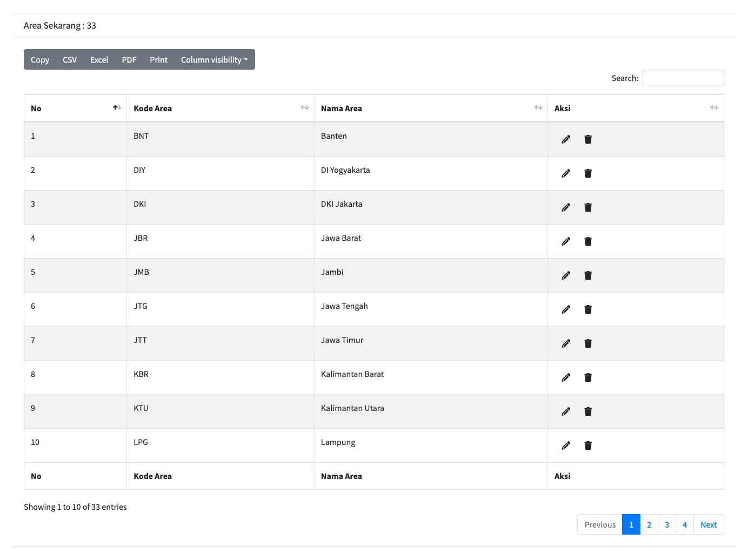Delete the DI Yogyakarta row
Image resolution: width=748 pixels, height=560 pixels.
[x=588, y=173]
